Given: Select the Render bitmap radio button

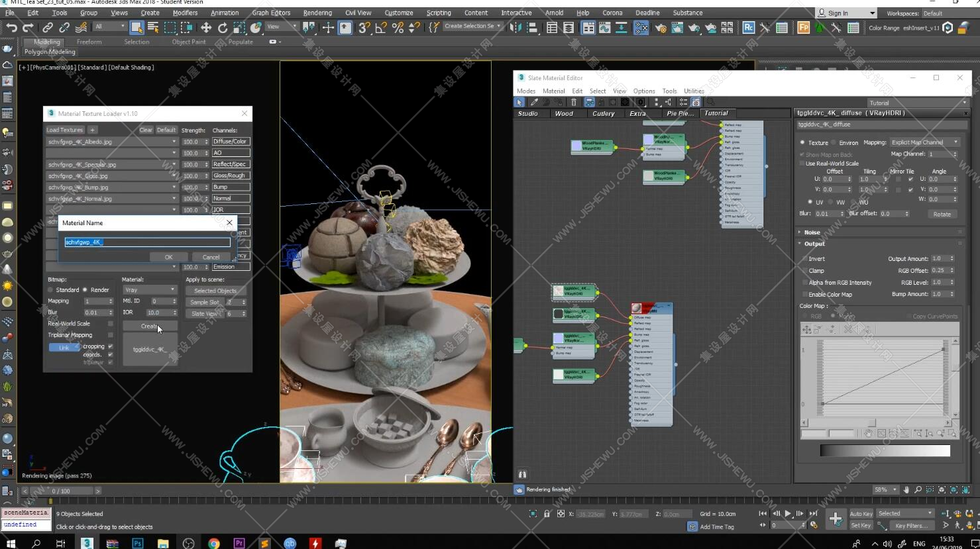Looking at the screenshot, I should [85, 290].
